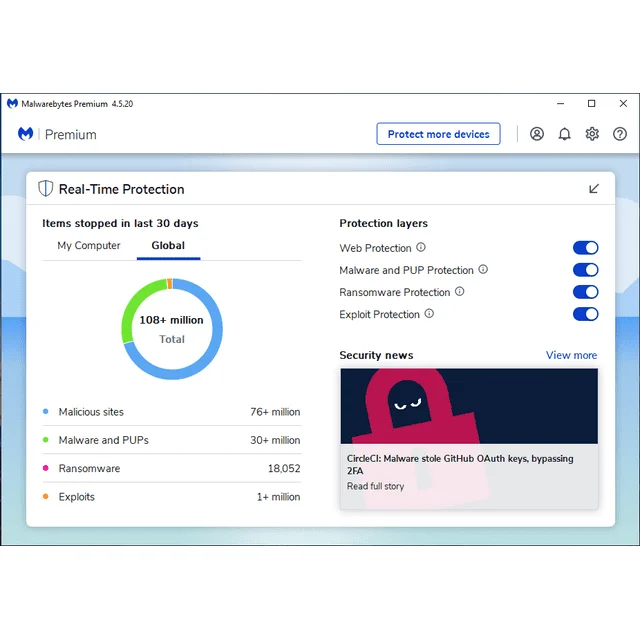Collapse the Real-Time Protection card arrow
The width and height of the screenshot is (640, 640).
(594, 189)
